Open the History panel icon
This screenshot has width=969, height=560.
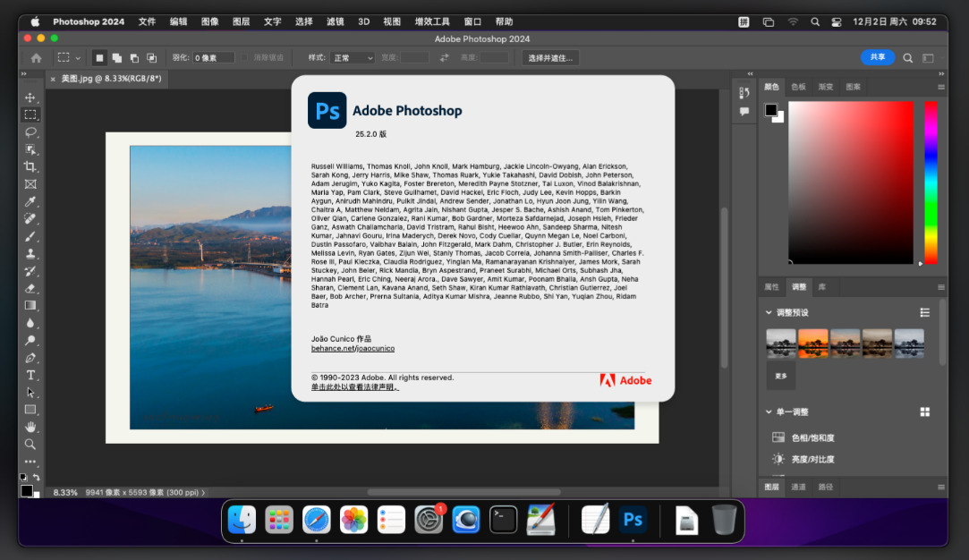[744, 93]
